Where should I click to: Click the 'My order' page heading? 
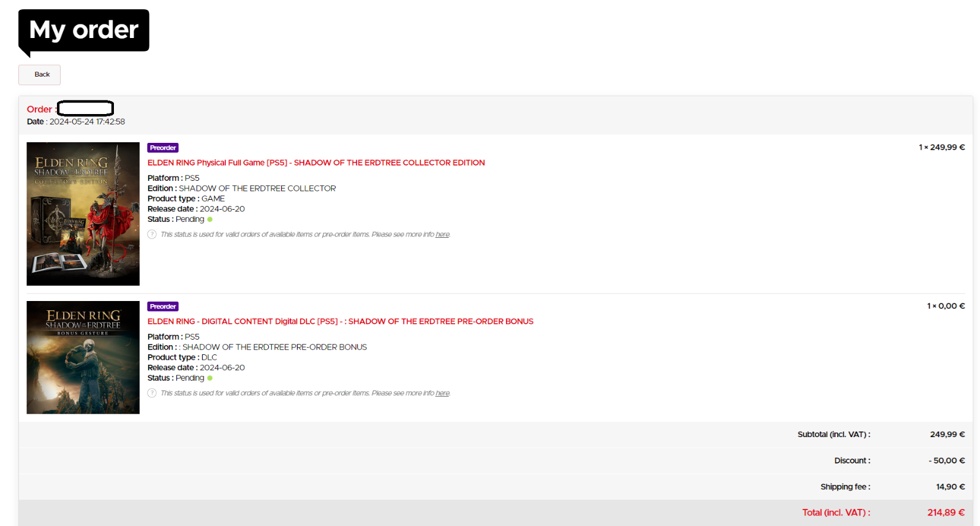click(x=84, y=30)
